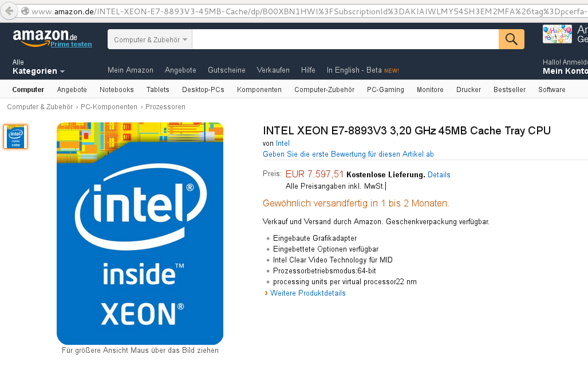This screenshot has width=588, height=374.
Task: Open the Intel brand link
Action: point(283,144)
